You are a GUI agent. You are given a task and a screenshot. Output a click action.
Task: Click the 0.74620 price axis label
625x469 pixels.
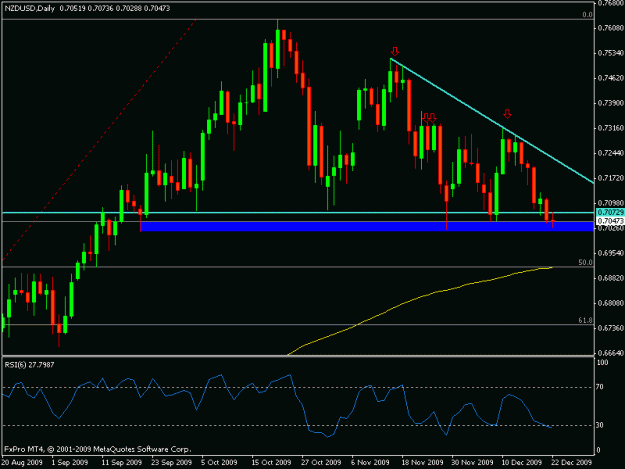(x=610, y=78)
